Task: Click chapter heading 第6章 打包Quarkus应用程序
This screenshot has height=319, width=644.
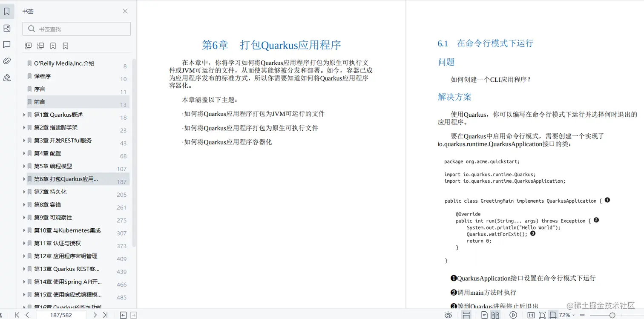Action: click(x=271, y=45)
